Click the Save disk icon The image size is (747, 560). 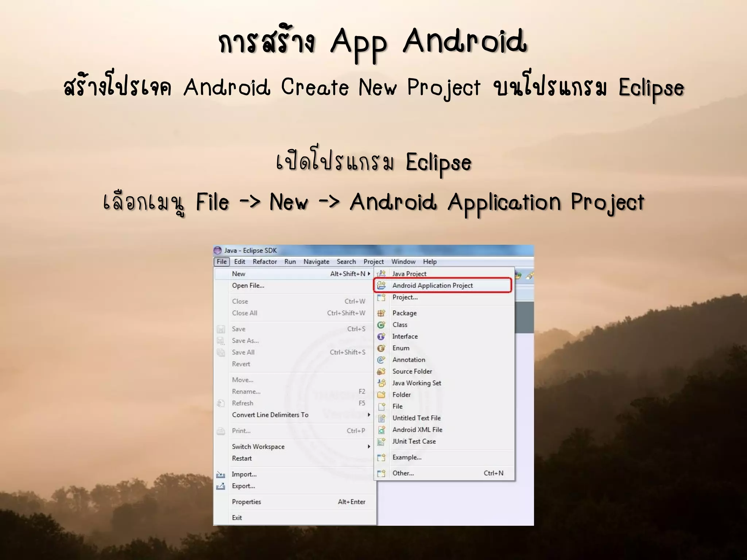tap(221, 329)
